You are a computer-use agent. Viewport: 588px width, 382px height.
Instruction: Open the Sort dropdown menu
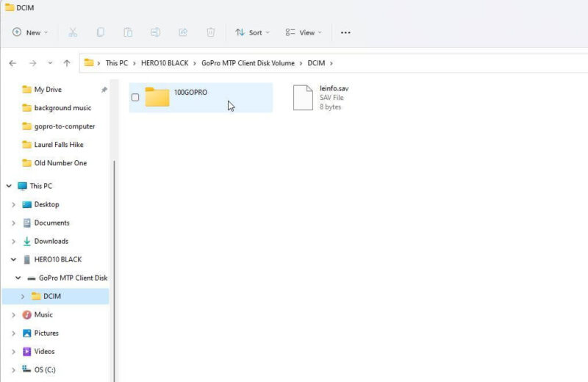click(x=252, y=32)
